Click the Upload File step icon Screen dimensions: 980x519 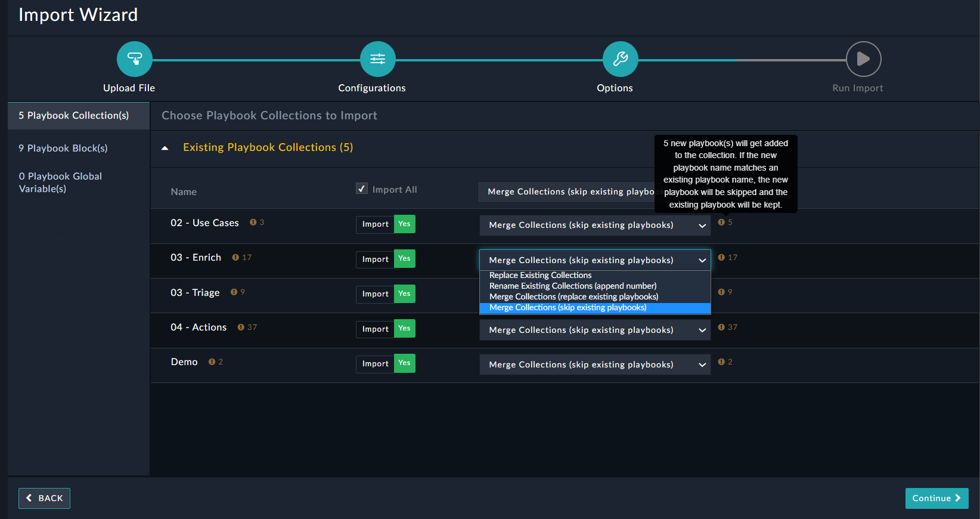(135, 59)
